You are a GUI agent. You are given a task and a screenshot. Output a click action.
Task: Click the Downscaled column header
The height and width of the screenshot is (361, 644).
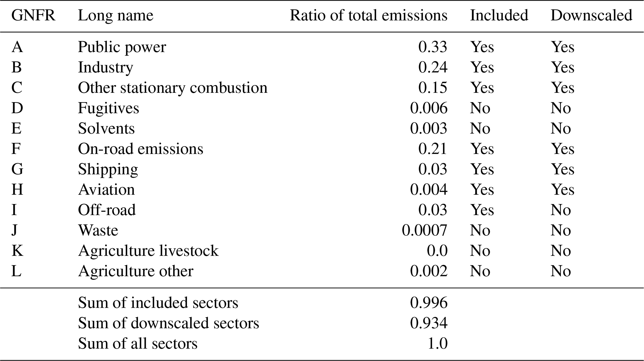coord(591,15)
